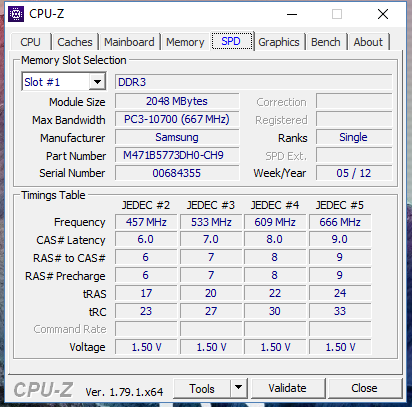412x407 pixels.
Task: Close the CPU-Z window with X
Action: (x=383, y=14)
